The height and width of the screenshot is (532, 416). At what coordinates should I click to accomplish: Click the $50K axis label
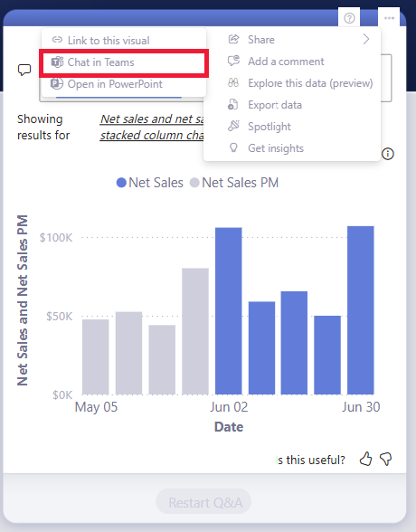tap(60, 317)
